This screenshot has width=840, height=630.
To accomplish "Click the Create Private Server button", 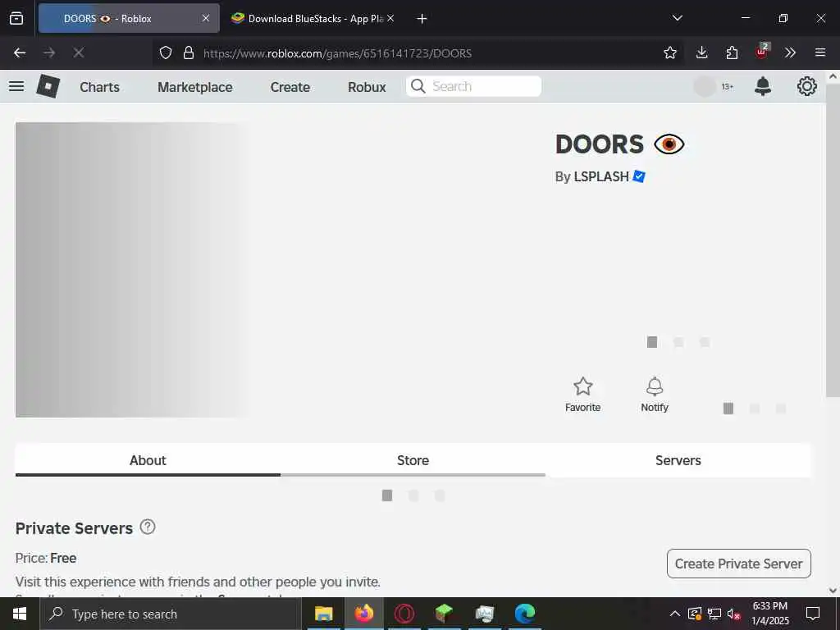I will click(739, 564).
